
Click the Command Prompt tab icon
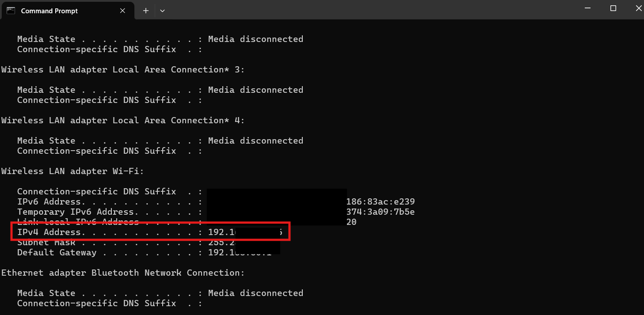click(11, 11)
